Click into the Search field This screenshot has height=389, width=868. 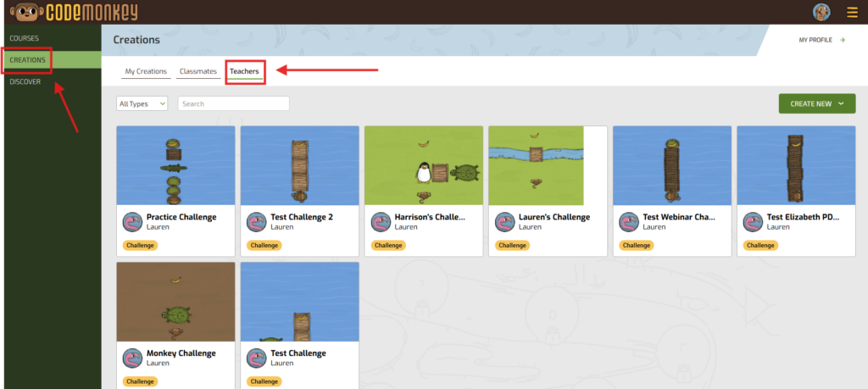point(234,103)
